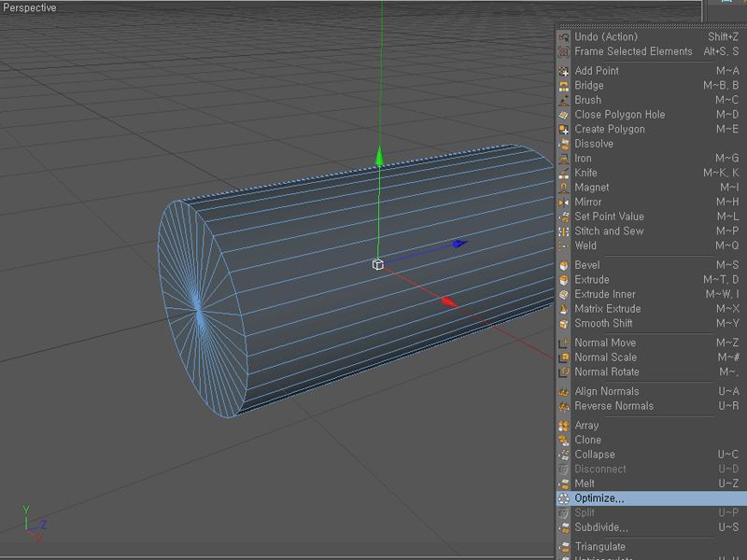Click the Matrix Extrude icon

pyautogui.click(x=564, y=309)
